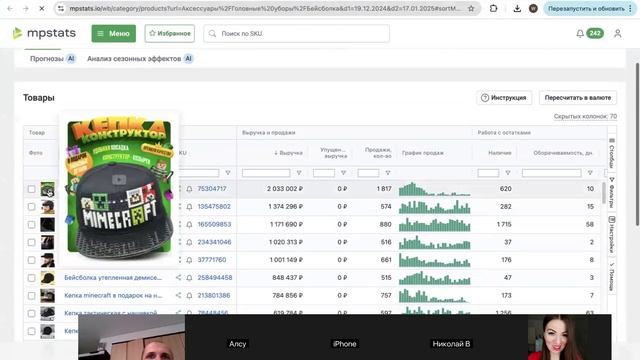Play video icon on Minecraft cap preview
Image resolution: width=640 pixels, height=360 pixels.
[x=119, y=180]
